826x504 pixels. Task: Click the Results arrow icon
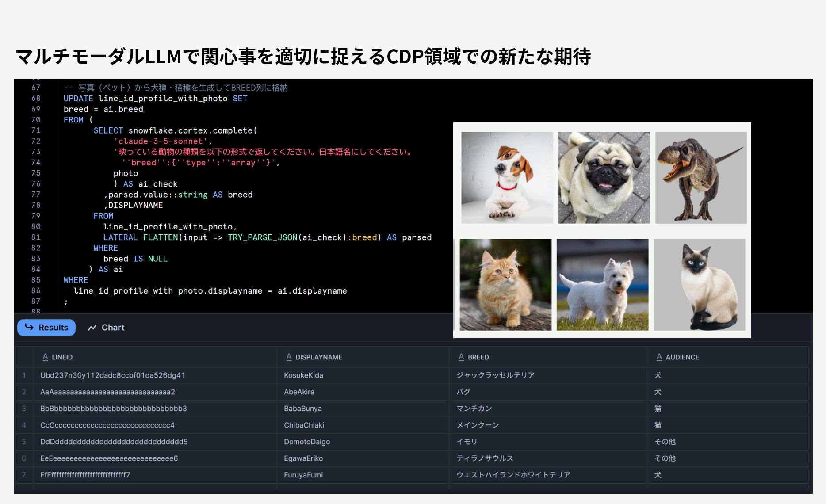(x=29, y=327)
